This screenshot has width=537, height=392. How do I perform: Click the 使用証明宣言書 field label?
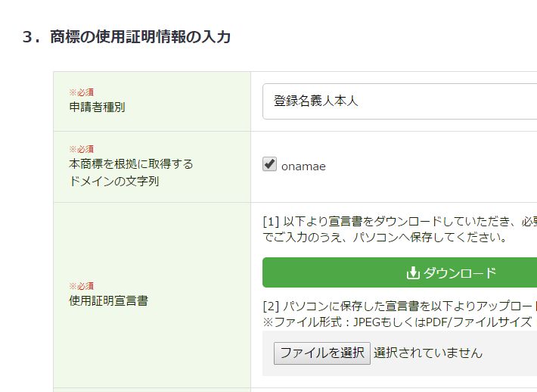[x=109, y=301]
